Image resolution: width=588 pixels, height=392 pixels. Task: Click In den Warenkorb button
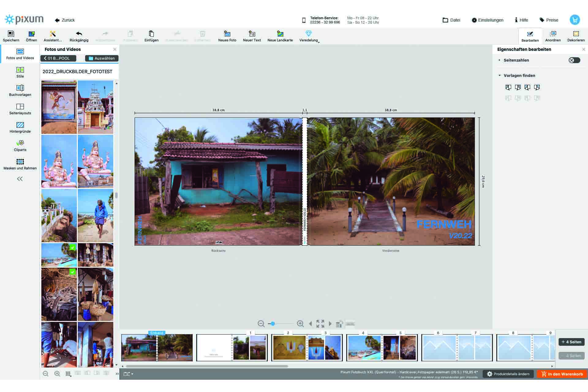pos(562,374)
